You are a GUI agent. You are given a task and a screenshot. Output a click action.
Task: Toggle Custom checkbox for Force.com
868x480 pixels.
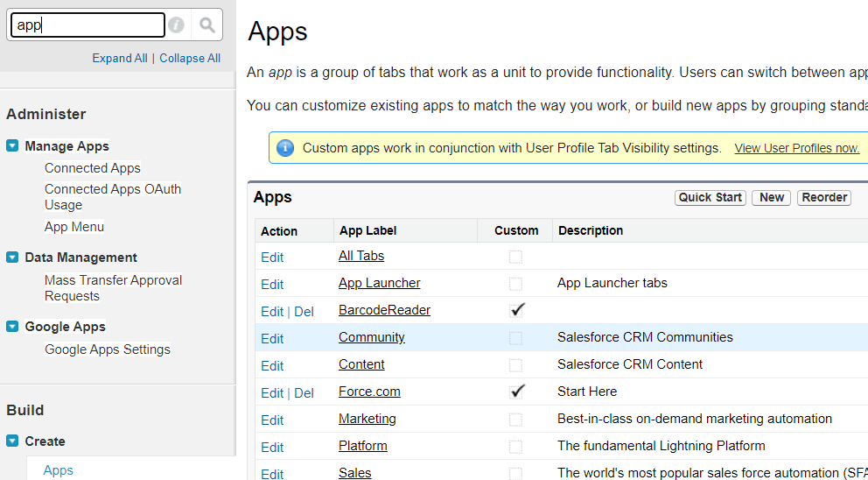pos(516,392)
